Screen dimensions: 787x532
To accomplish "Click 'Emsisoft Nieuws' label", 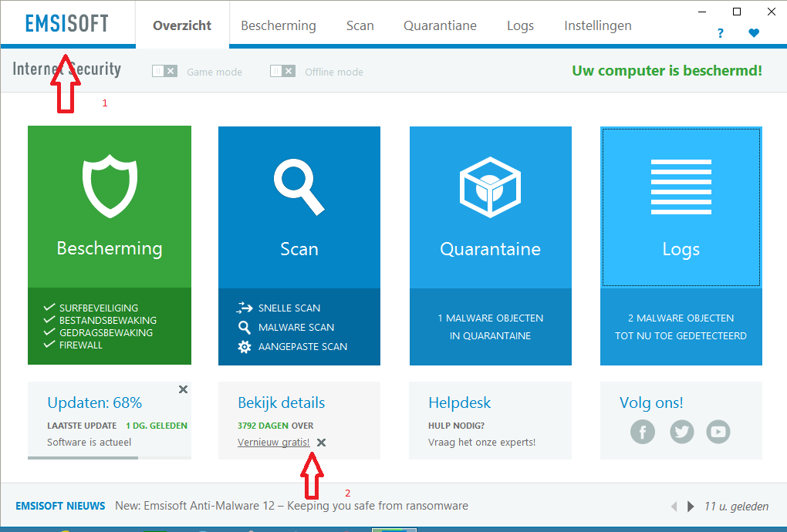I will [60, 506].
